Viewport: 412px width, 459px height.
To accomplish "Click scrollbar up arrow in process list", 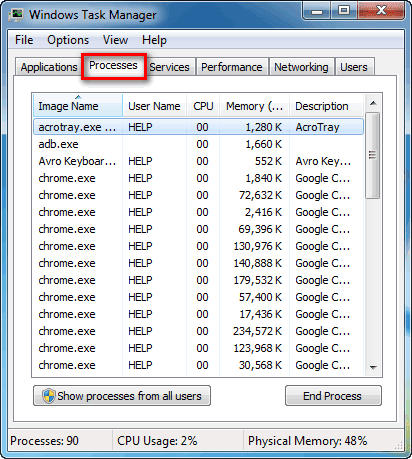I will [x=373, y=103].
